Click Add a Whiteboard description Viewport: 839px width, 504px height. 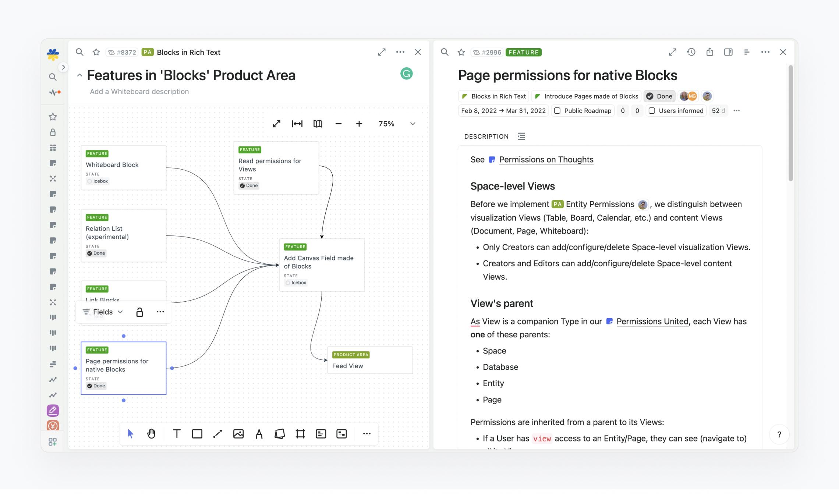click(x=139, y=91)
